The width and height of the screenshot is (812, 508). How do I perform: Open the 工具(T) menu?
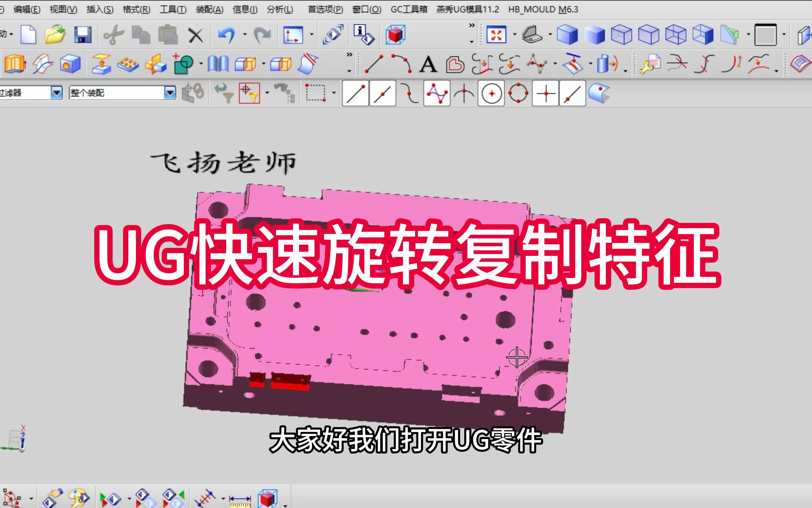coord(173,9)
